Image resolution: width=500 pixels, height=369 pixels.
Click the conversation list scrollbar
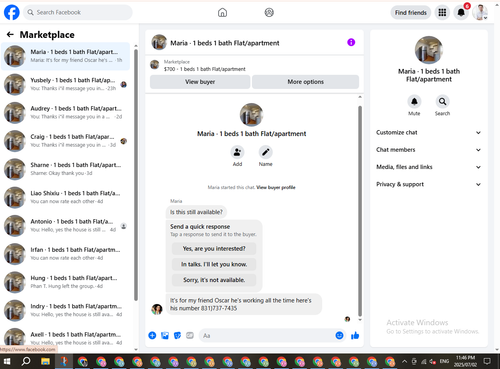(136, 175)
